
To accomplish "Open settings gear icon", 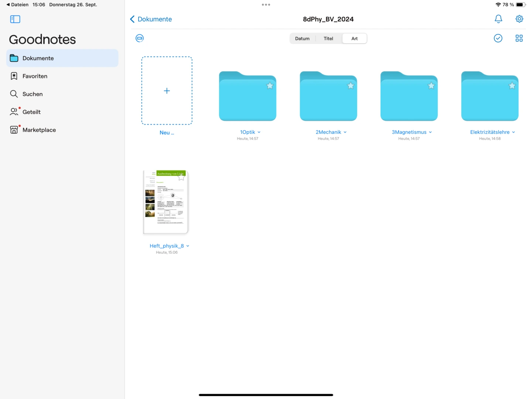I will pyautogui.click(x=519, y=19).
